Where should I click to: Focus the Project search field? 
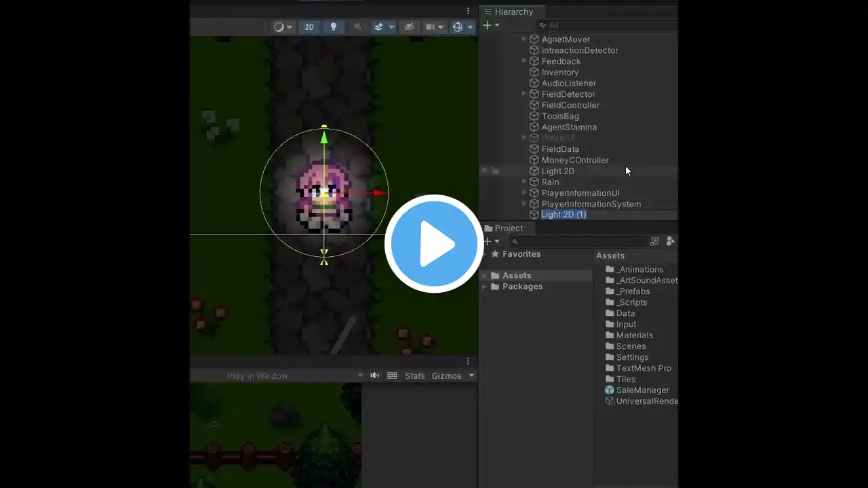(x=580, y=241)
